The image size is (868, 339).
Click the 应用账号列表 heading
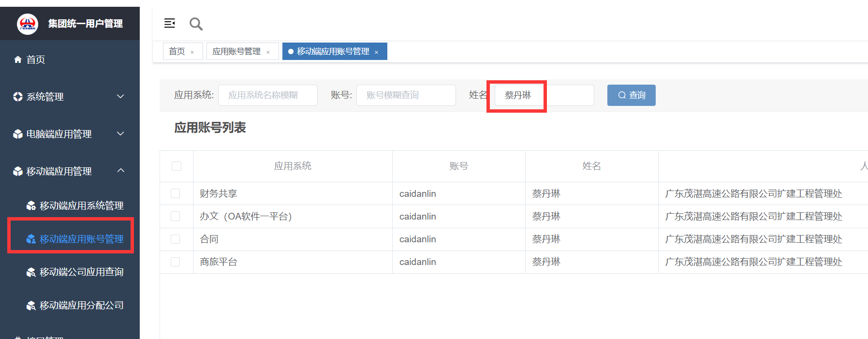pos(210,128)
